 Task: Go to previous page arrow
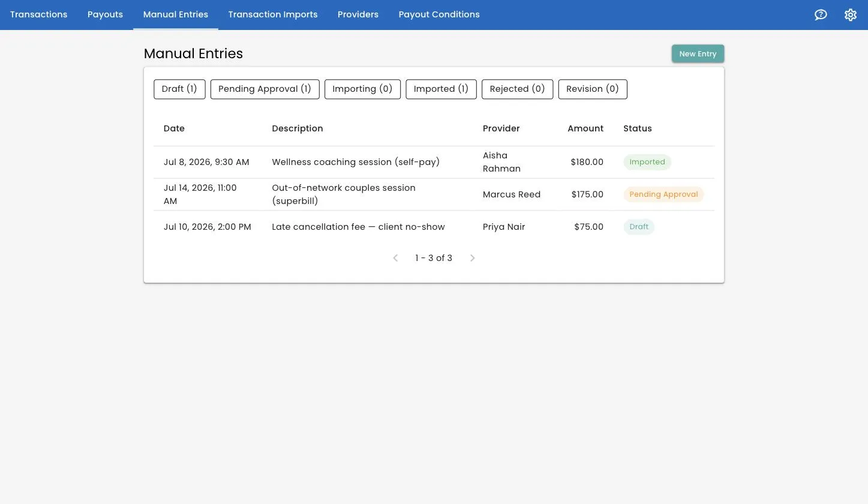point(395,258)
